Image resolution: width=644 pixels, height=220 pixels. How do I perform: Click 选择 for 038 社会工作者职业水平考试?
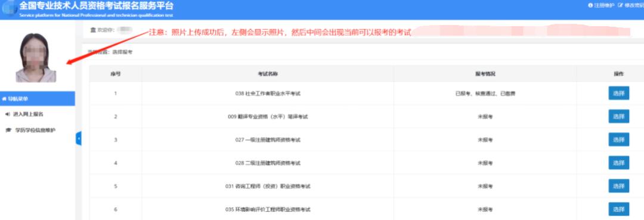tap(618, 93)
